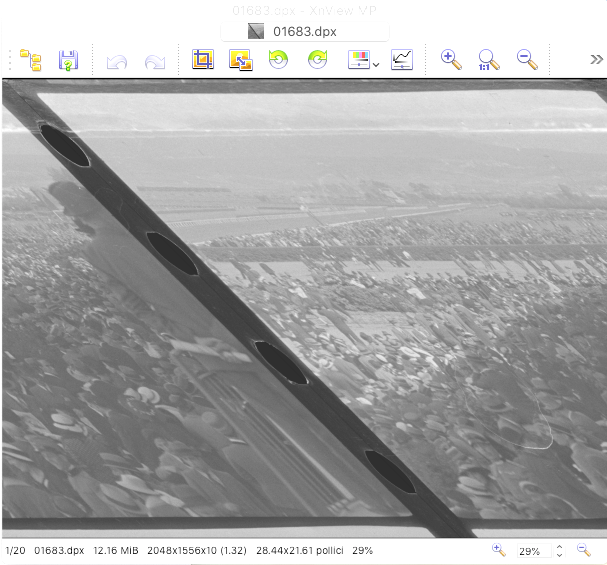
Task: Redo the action with right arrow
Action: coord(155,62)
